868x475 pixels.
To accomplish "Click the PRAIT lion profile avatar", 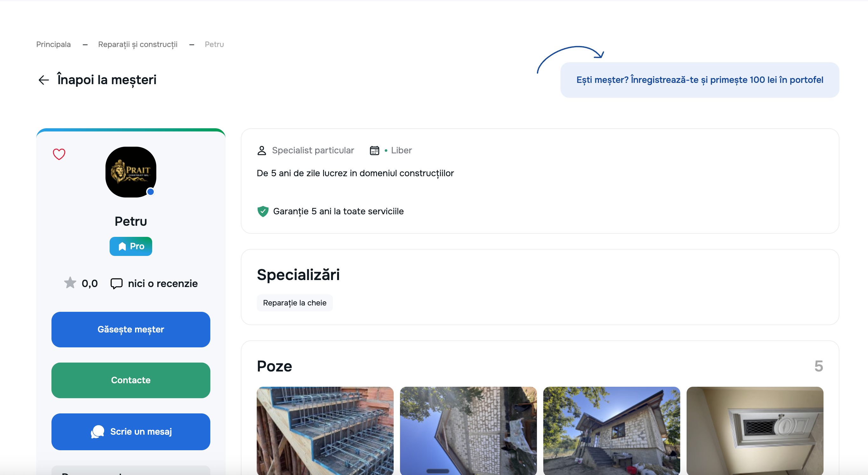I will point(131,172).
